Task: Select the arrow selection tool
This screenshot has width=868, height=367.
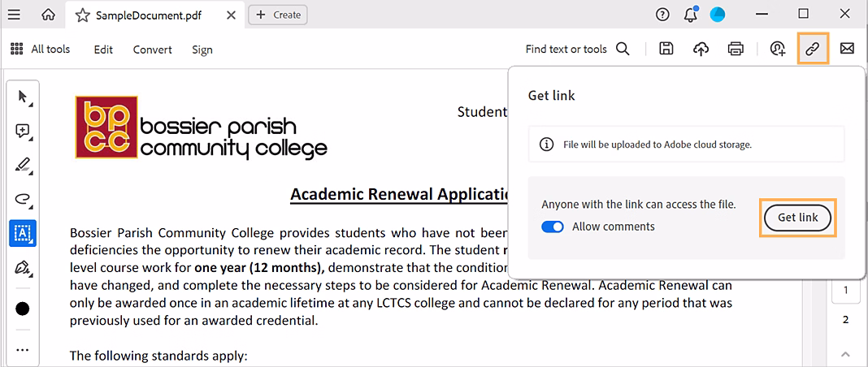Action: 23,97
